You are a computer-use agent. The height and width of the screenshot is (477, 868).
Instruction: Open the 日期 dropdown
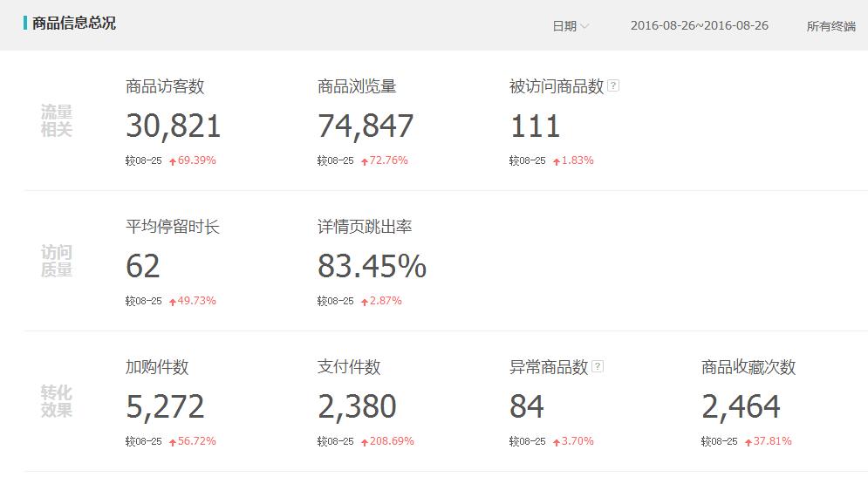[564, 26]
